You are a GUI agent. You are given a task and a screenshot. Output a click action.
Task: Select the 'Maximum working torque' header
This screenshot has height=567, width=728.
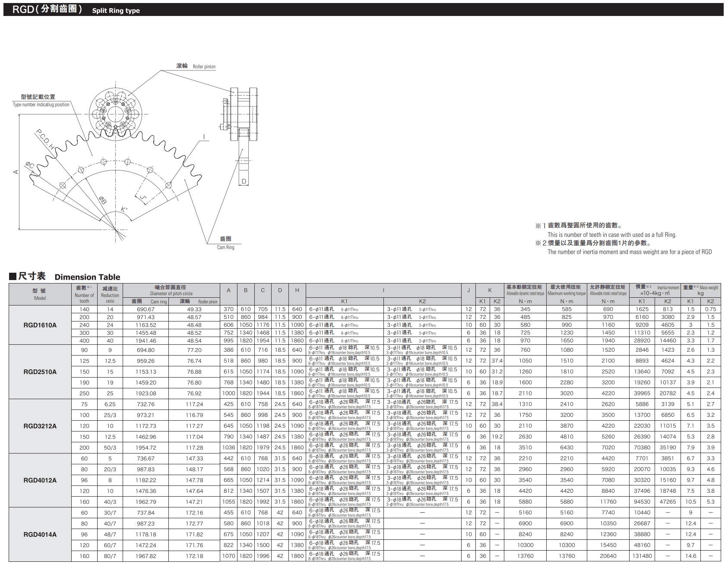(567, 293)
